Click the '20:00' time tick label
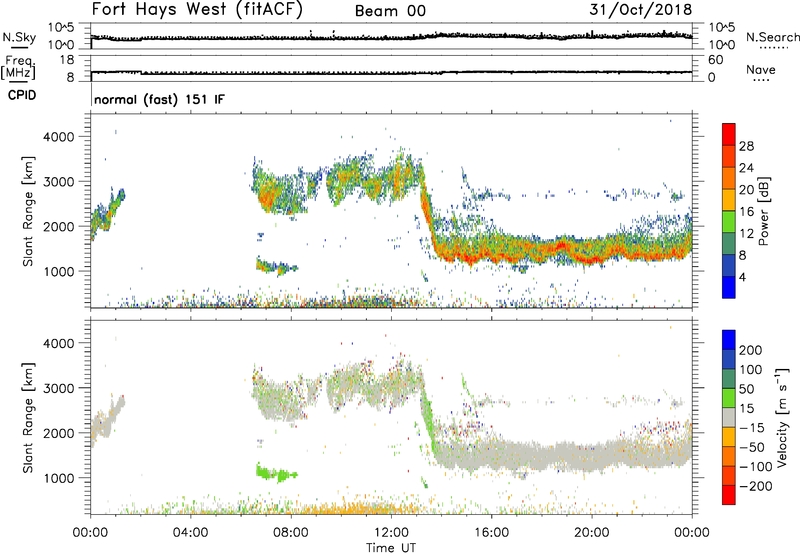 pyautogui.click(x=591, y=533)
